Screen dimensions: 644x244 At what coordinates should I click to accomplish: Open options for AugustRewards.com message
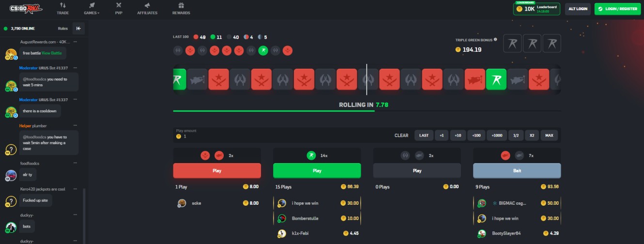(x=76, y=42)
